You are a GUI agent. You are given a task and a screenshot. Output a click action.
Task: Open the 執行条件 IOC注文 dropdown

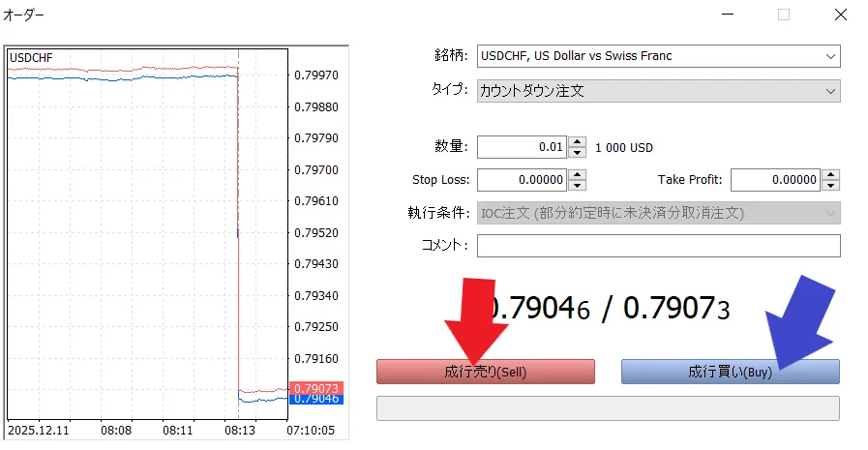659,213
